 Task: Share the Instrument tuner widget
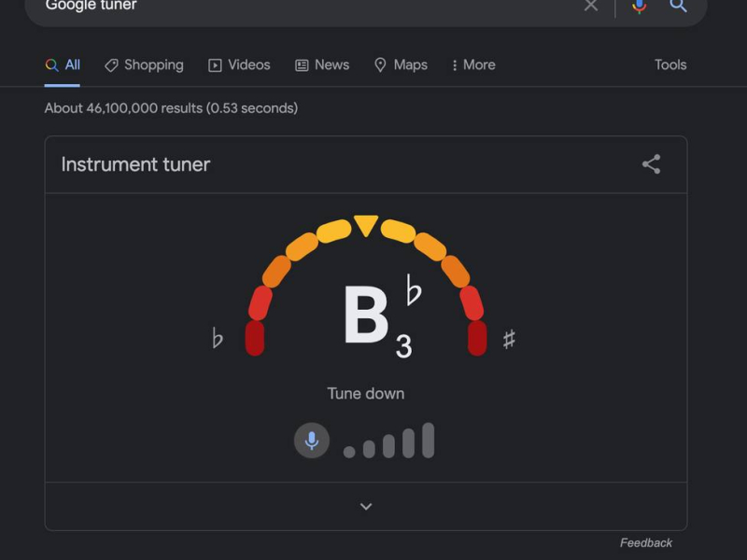651,164
